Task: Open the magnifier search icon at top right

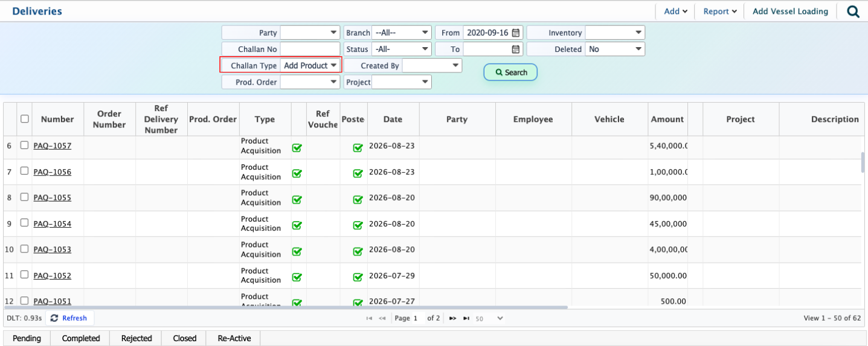Action: (853, 11)
